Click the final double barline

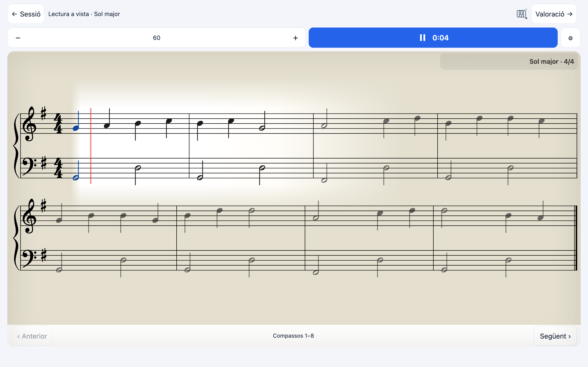tap(575, 238)
